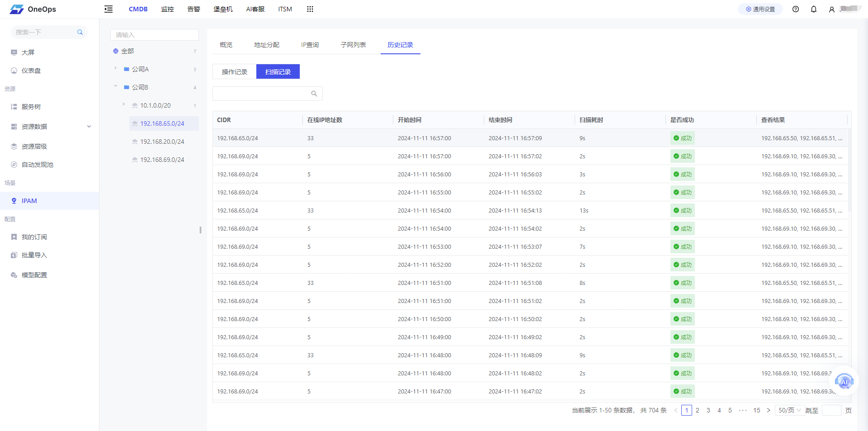Click the table vertical scrollbar
Image resolution: width=868 pixels, height=431 pixels.
click(x=849, y=171)
